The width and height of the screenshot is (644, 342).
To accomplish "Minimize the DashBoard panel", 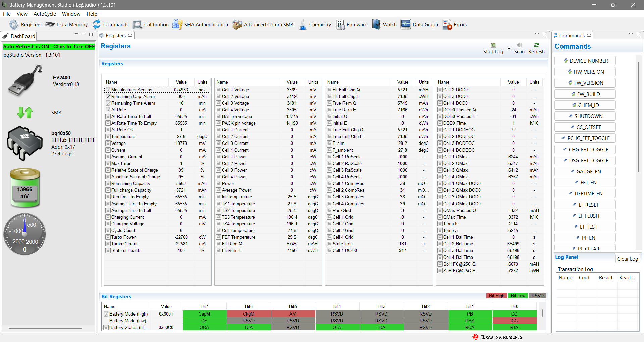I will tap(83, 34).
